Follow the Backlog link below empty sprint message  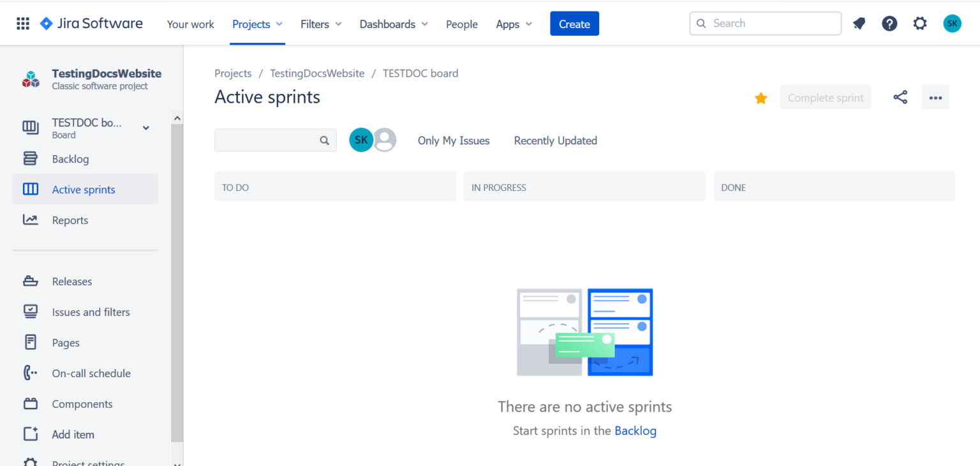pyautogui.click(x=635, y=431)
